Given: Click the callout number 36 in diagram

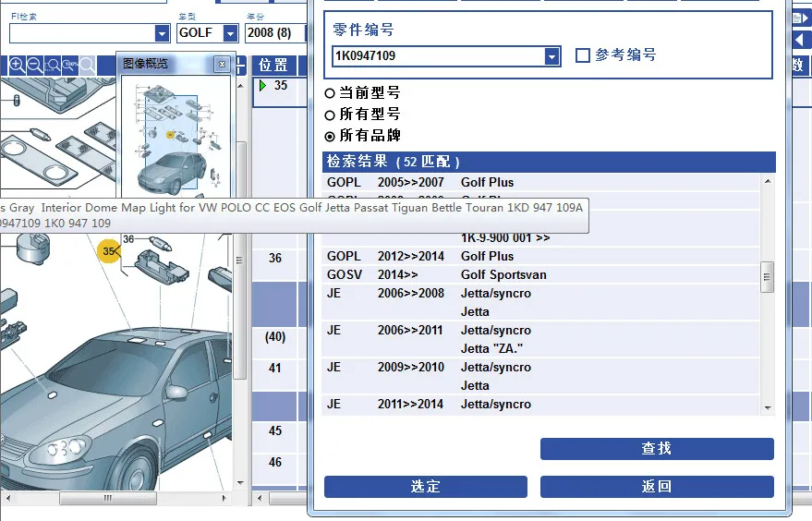Looking at the screenshot, I should 128,239.
